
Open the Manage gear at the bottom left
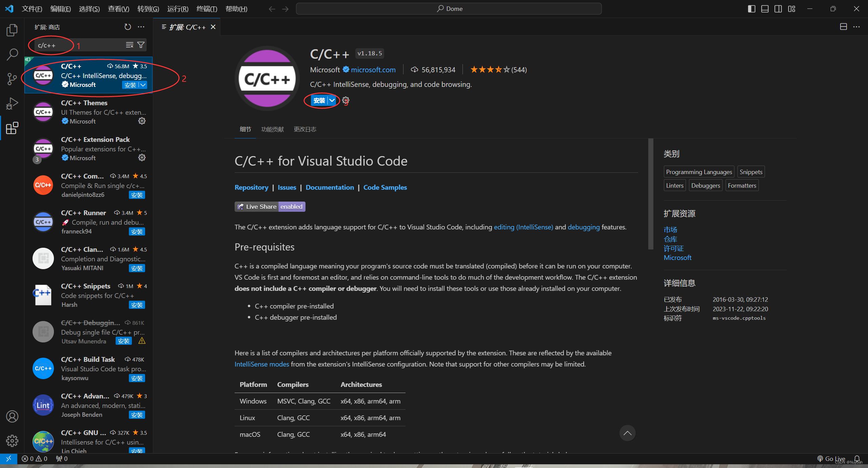[x=12, y=441]
